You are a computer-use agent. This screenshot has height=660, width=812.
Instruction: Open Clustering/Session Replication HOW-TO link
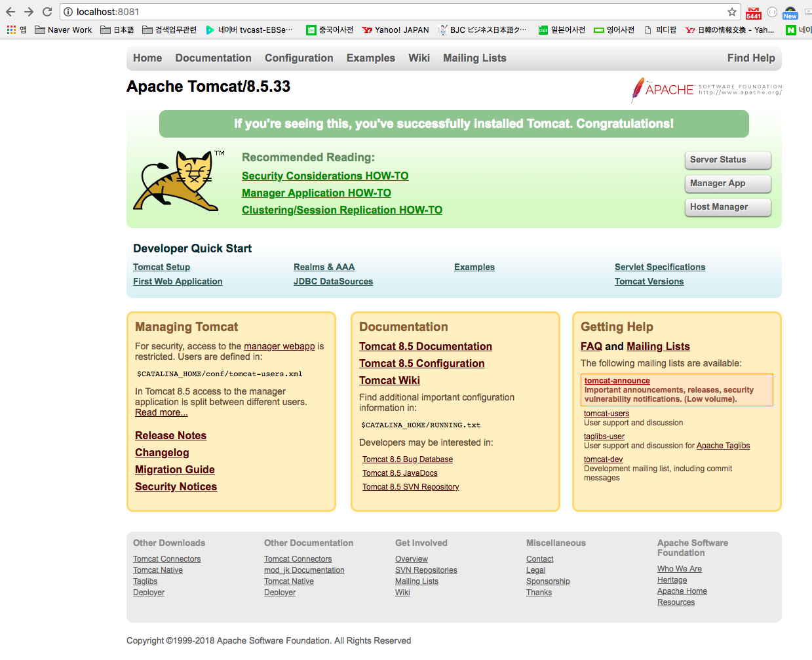[342, 210]
